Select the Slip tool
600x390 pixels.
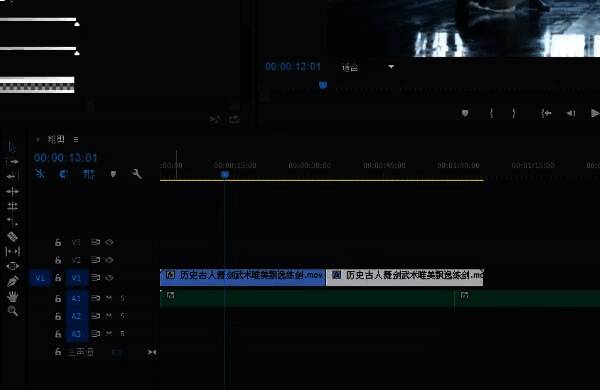coord(13,251)
